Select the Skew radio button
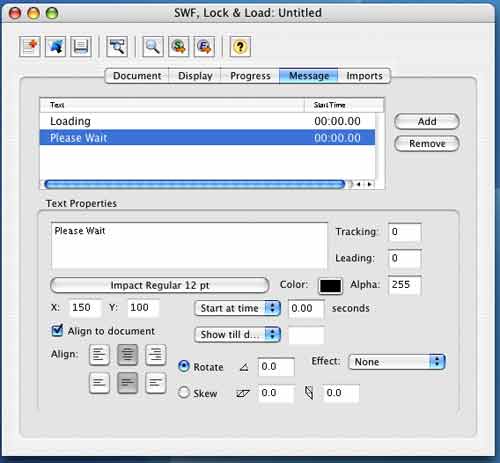 click(x=184, y=392)
